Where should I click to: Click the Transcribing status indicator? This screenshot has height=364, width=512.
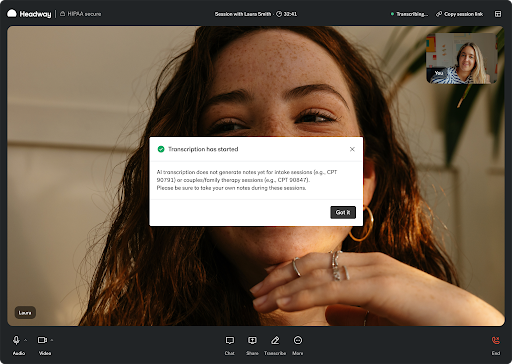point(409,14)
